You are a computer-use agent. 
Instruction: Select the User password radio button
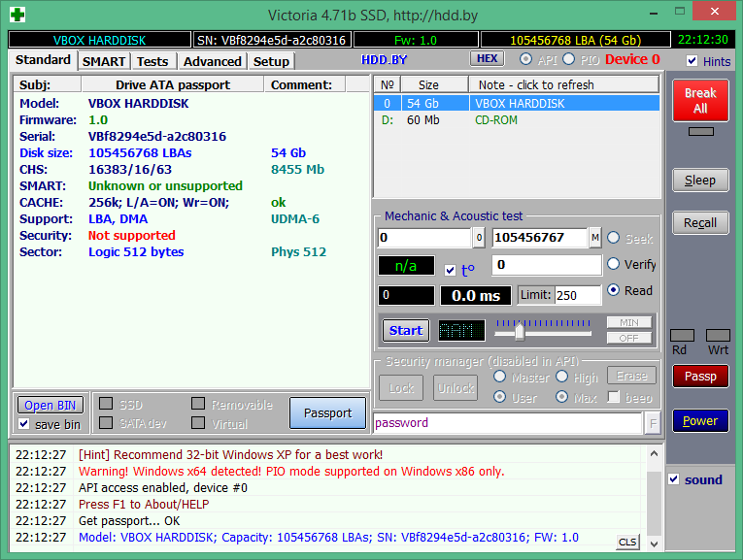pyautogui.click(x=499, y=397)
